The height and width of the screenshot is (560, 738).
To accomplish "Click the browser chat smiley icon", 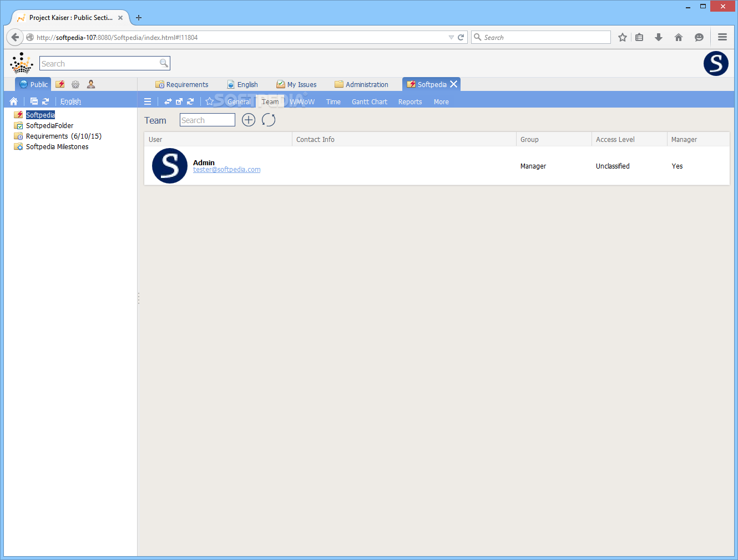I will 699,37.
